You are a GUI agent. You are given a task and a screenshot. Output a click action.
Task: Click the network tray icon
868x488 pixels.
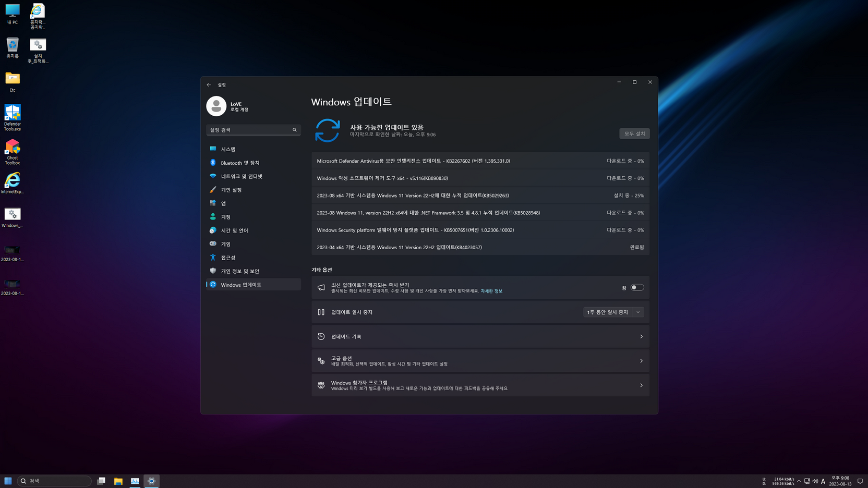807,481
